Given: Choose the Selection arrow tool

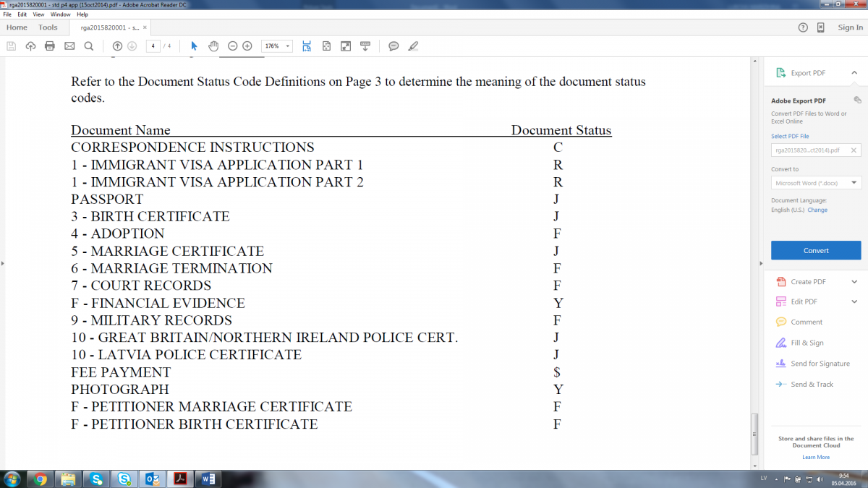Looking at the screenshot, I should pyautogui.click(x=194, y=46).
